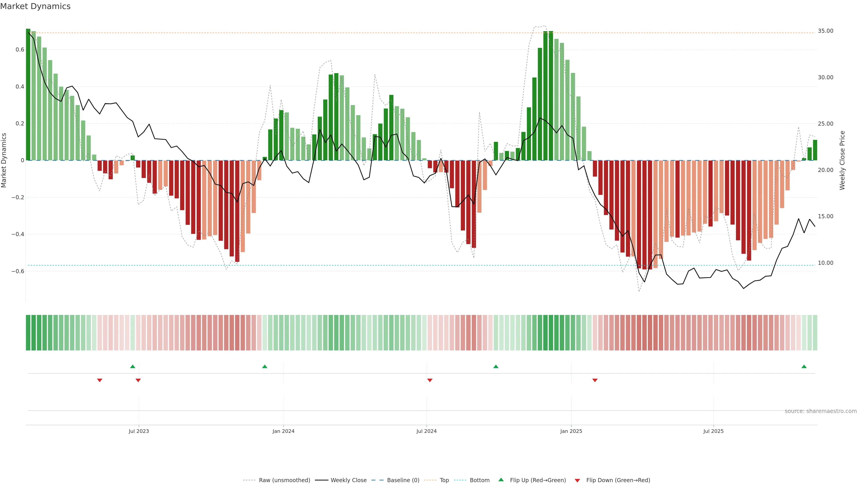868x488 pixels.
Task: Click the red flip-down marker at Jul 2024
Action: click(x=430, y=380)
